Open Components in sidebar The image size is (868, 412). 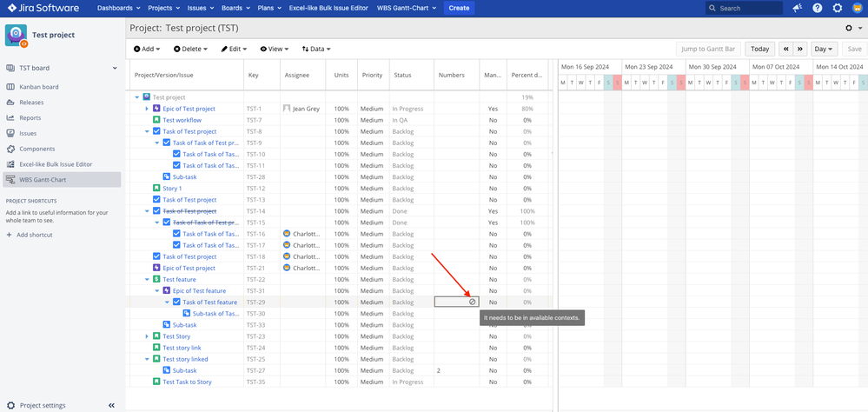[37, 149]
